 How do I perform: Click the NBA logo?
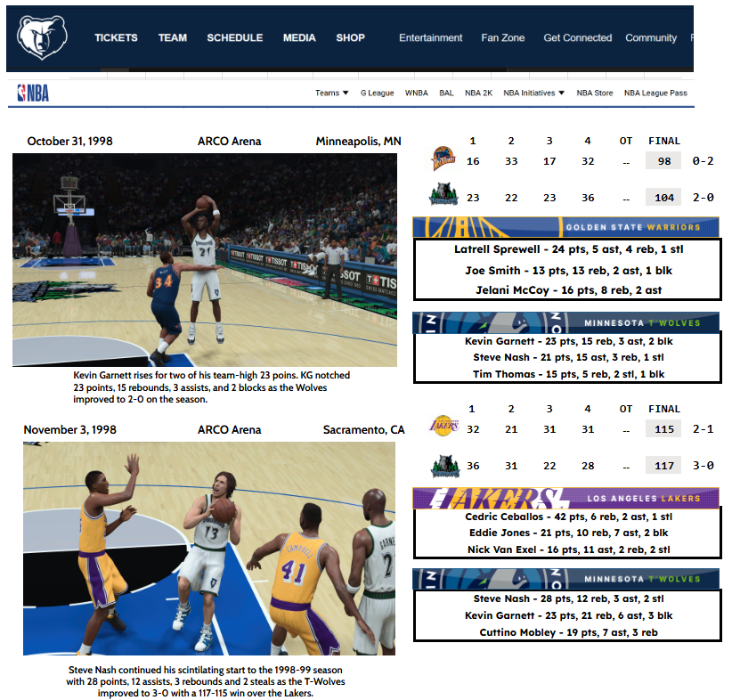coord(33,93)
